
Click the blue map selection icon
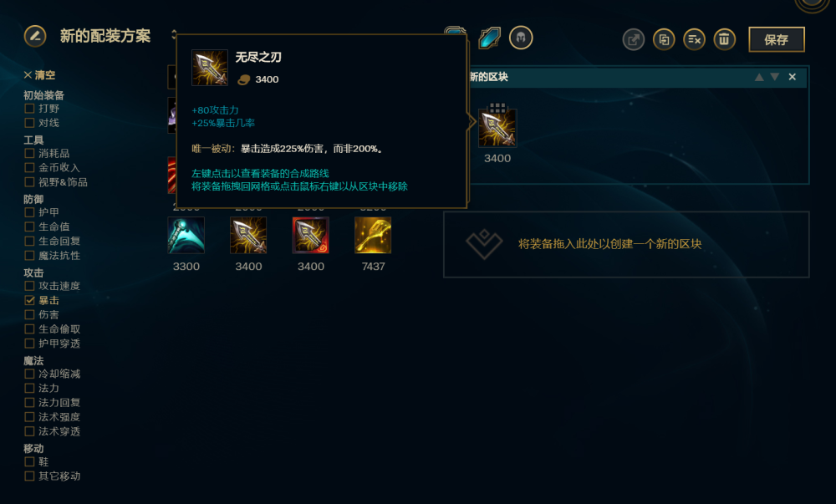pos(489,38)
